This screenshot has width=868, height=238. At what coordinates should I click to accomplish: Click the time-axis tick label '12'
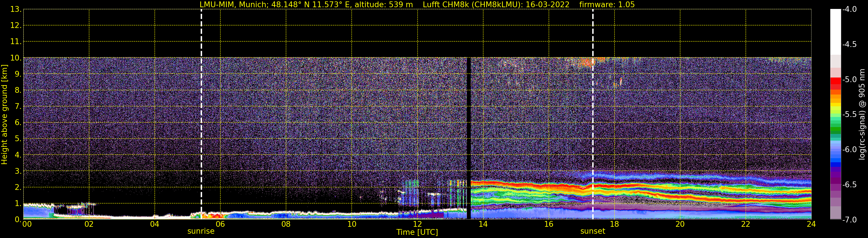[x=417, y=224]
